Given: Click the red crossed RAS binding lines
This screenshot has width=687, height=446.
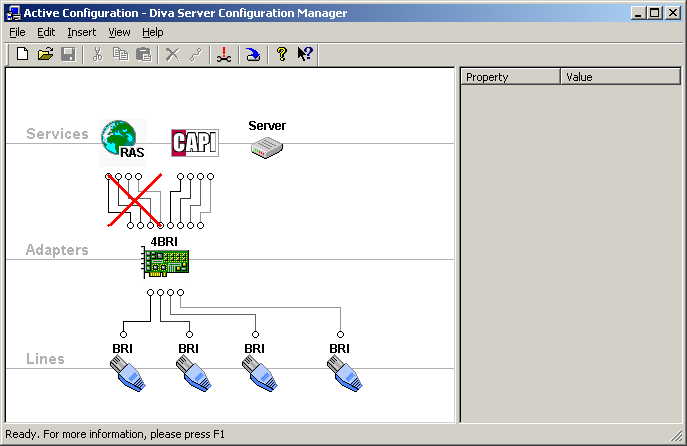Looking at the screenshot, I should [x=135, y=201].
